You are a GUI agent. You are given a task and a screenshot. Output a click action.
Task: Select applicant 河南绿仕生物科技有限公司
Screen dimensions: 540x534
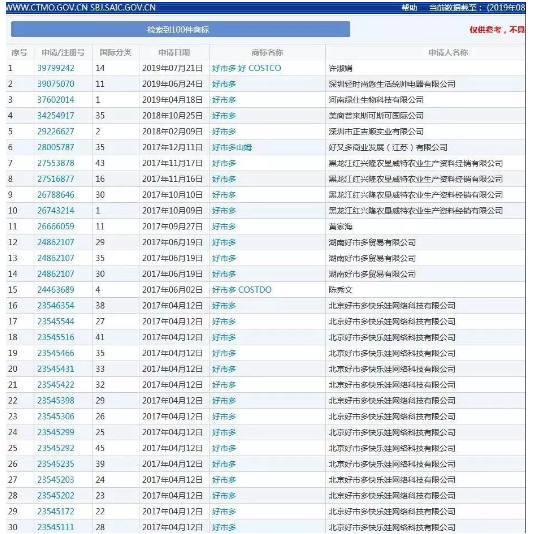(376, 100)
